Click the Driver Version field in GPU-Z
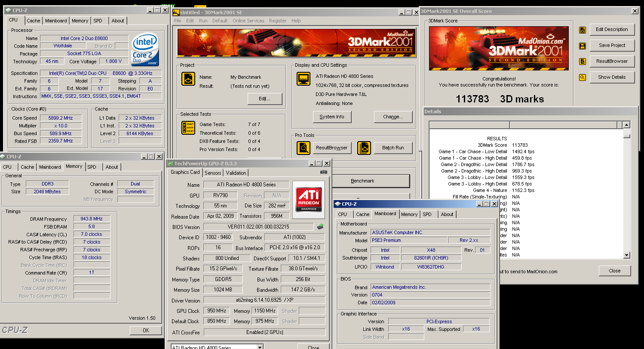This screenshot has height=349, width=644. tap(264, 300)
